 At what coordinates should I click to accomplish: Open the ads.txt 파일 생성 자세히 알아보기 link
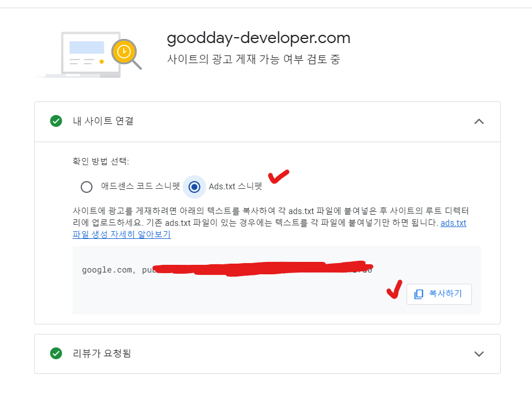(x=121, y=234)
